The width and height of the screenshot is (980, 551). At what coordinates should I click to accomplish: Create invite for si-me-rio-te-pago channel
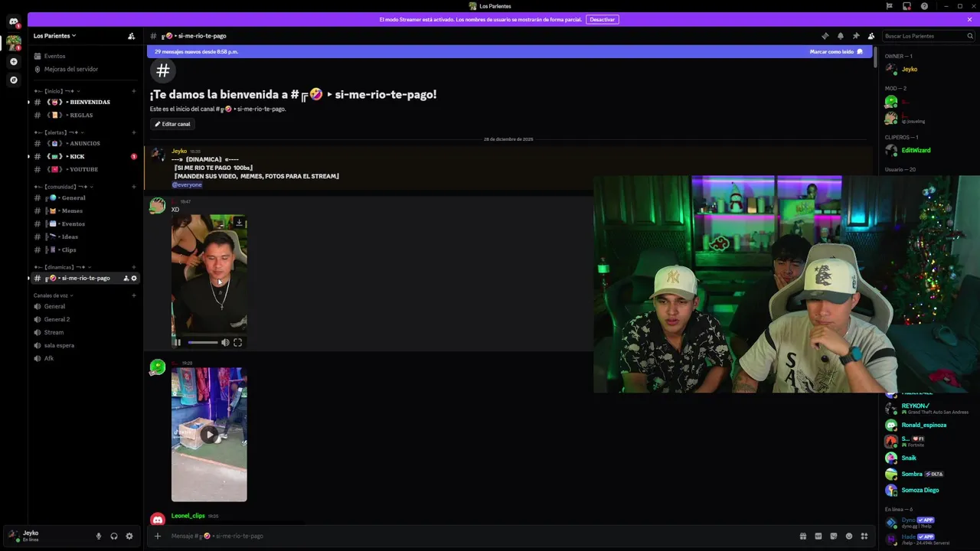[126, 279]
